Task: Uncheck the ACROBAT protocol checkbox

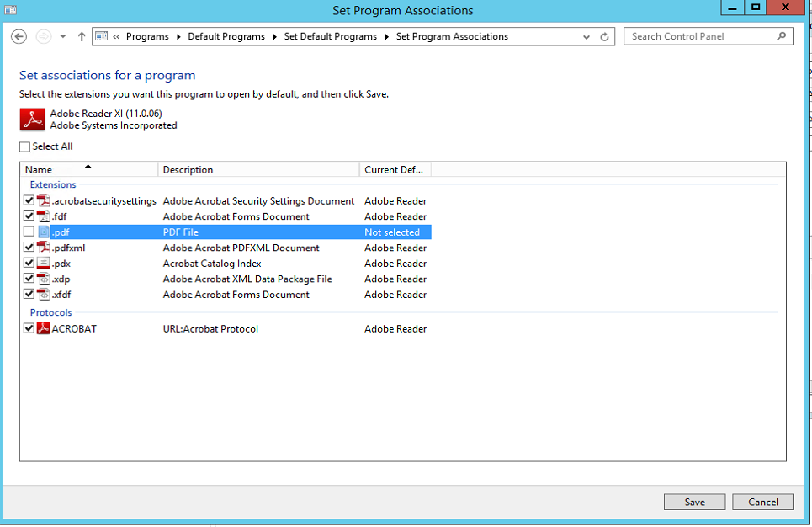Action: pyautogui.click(x=29, y=327)
